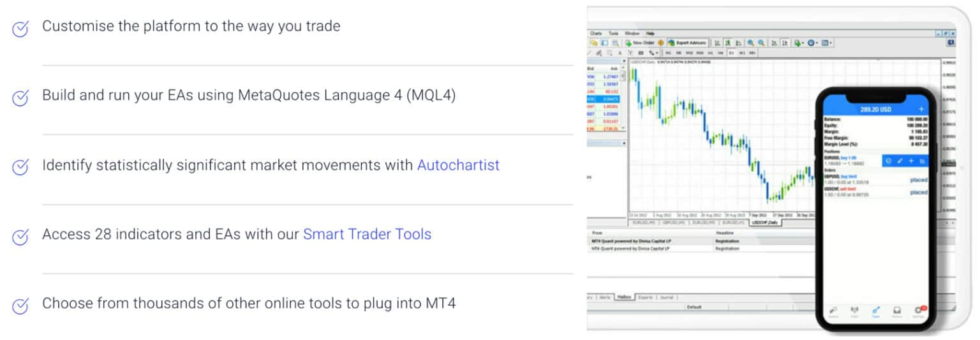Open the chart templates dropdown
This screenshot has width=980, height=340.
[827, 43]
